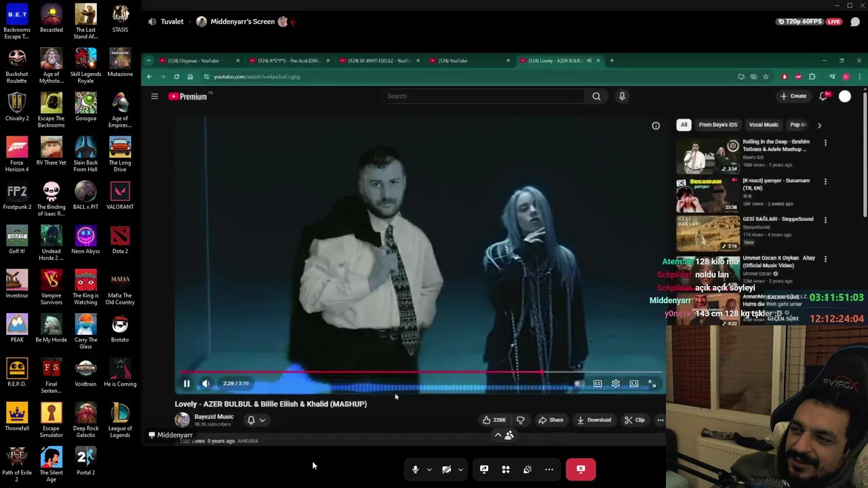The width and height of the screenshot is (868, 488).
Task: Open the Bayezid Music channel link
Action: (214, 417)
